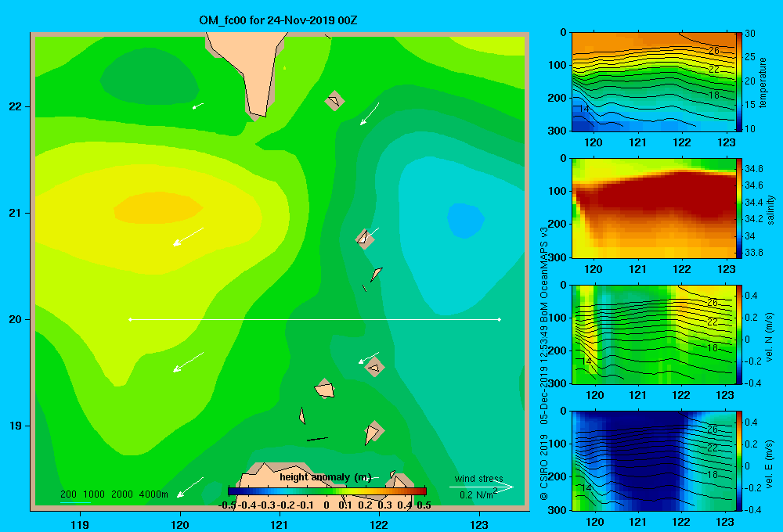Click the 26 contour label in the temperature panel
This screenshot has height=532, width=783.
[x=713, y=50]
